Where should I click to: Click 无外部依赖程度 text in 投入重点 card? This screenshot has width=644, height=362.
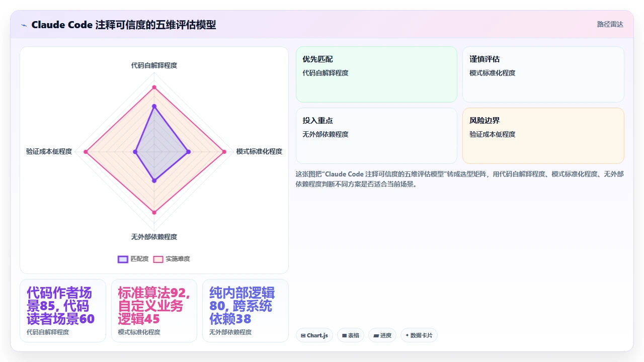[326, 134]
